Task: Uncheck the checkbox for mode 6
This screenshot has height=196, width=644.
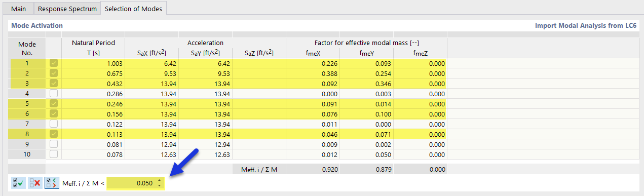Action: coord(54,113)
